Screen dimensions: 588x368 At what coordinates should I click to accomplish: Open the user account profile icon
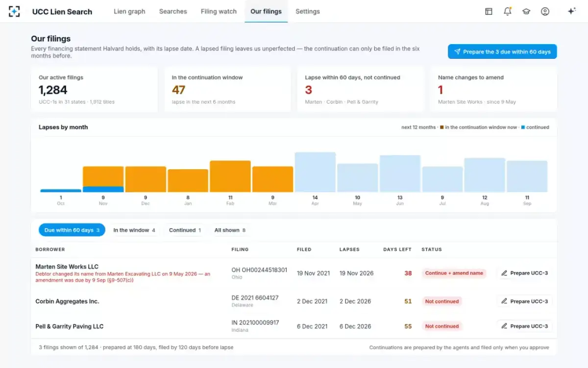[545, 11]
